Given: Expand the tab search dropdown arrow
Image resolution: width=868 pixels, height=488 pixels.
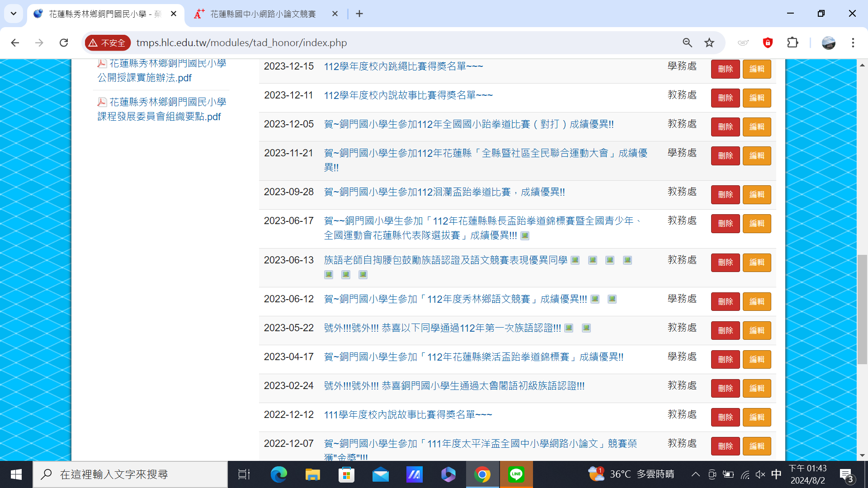Looking at the screenshot, I should 14,14.
